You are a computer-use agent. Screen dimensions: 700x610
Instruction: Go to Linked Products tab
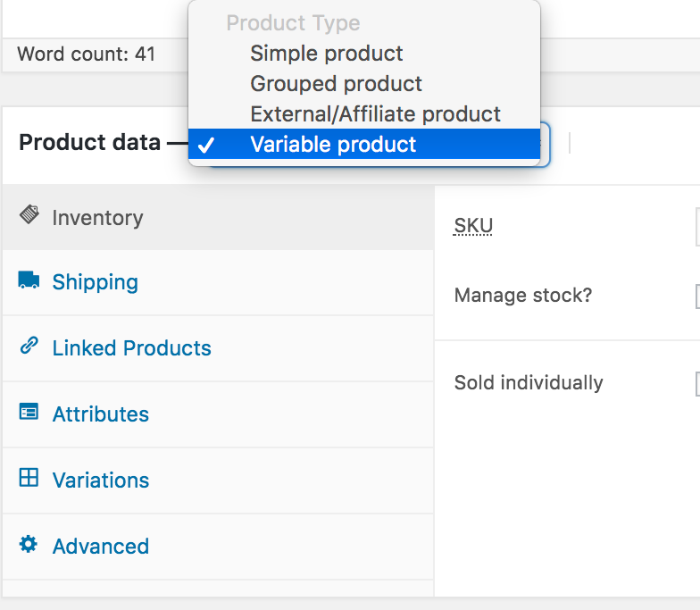(218, 348)
